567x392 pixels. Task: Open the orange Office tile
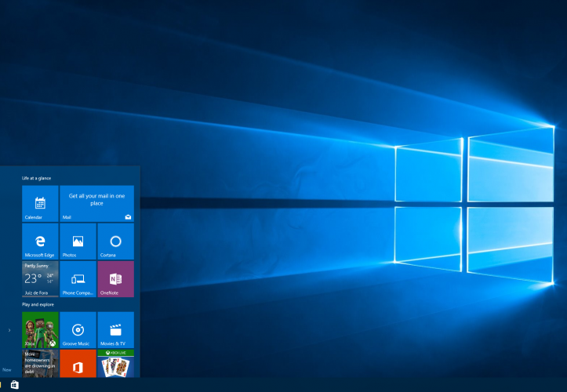pos(78,365)
